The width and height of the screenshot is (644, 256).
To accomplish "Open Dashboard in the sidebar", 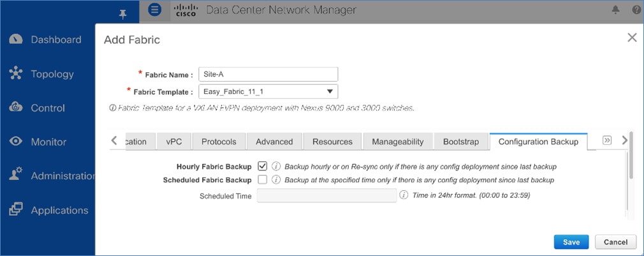I will [56, 40].
